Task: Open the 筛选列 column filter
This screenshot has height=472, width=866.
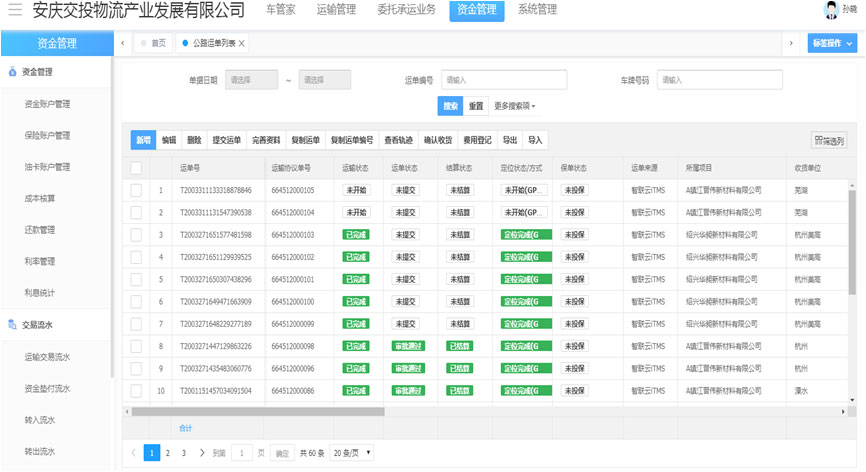Action: [x=829, y=140]
